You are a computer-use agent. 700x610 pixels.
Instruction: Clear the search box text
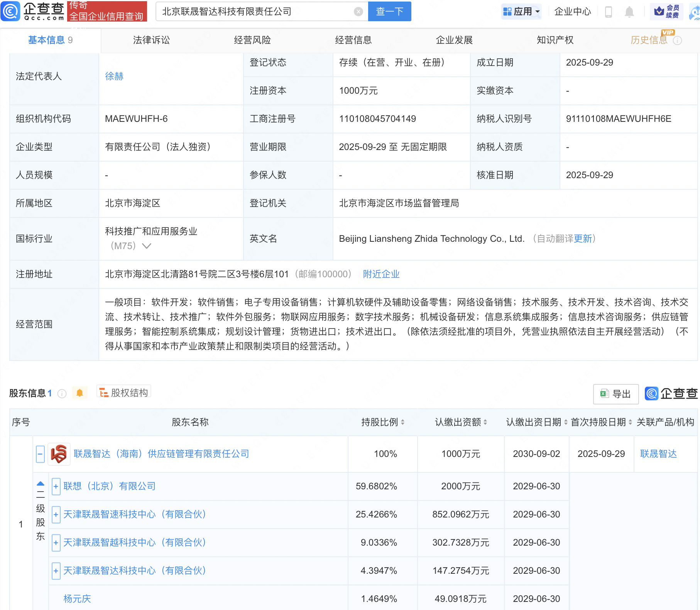(x=358, y=12)
